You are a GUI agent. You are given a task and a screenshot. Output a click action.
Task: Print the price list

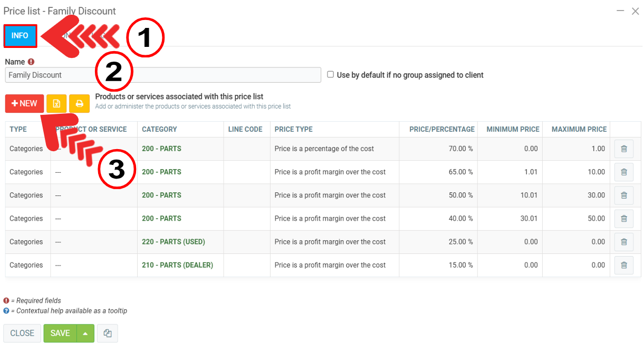tap(79, 104)
